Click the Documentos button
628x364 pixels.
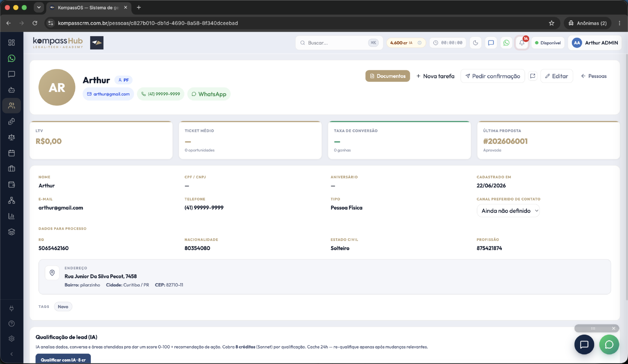388,76
